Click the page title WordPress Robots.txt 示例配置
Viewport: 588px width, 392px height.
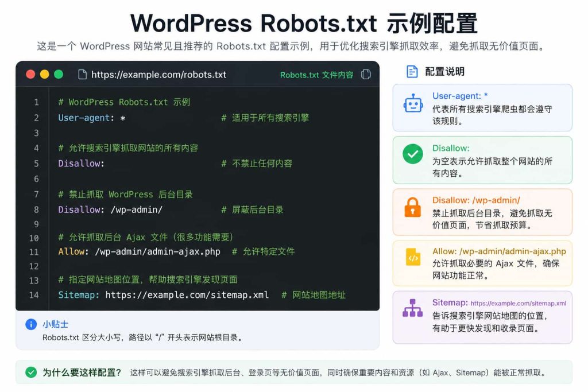coord(304,23)
